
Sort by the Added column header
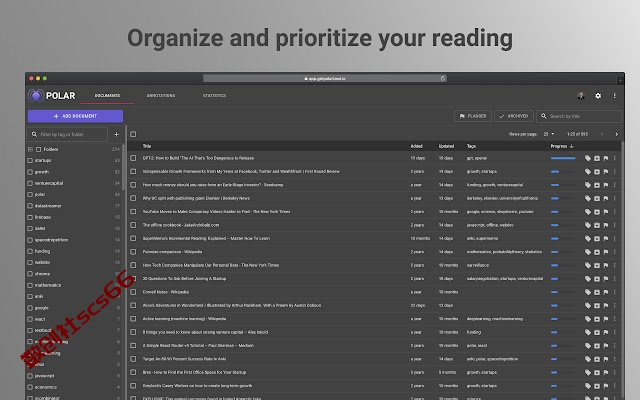(x=416, y=146)
